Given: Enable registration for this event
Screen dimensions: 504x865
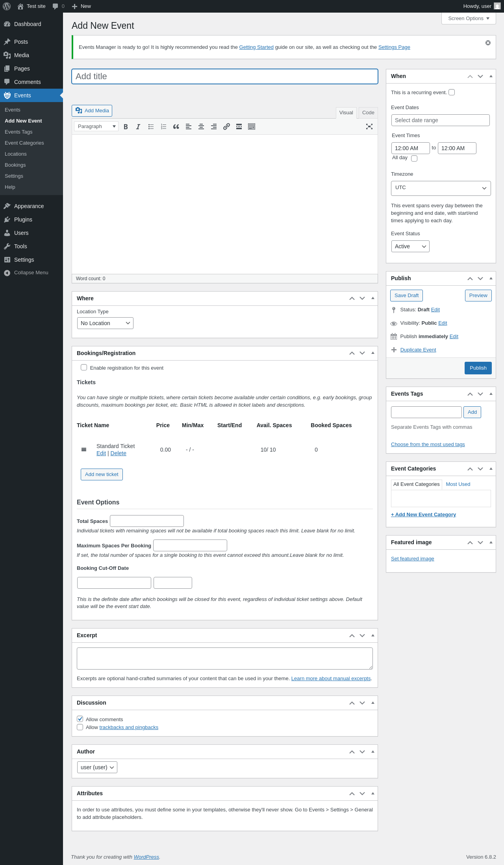Looking at the screenshot, I should click(x=84, y=367).
